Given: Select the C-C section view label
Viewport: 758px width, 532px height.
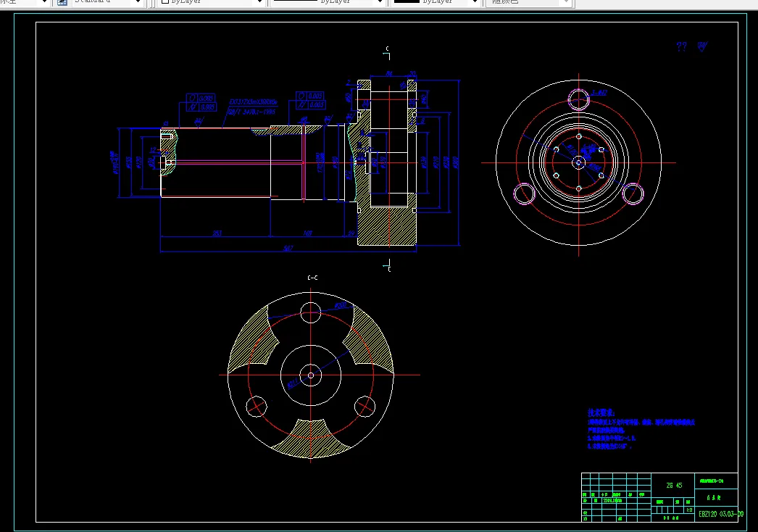Looking at the screenshot, I should [312, 278].
